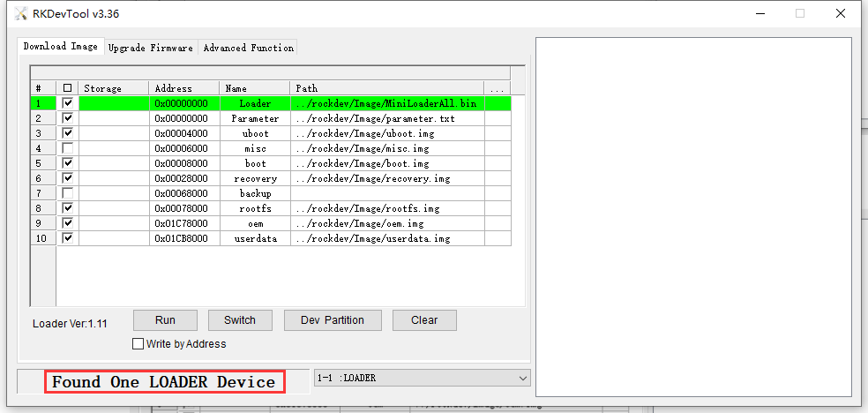
Task: Click the recovery name cell
Action: tap(255, 178)
